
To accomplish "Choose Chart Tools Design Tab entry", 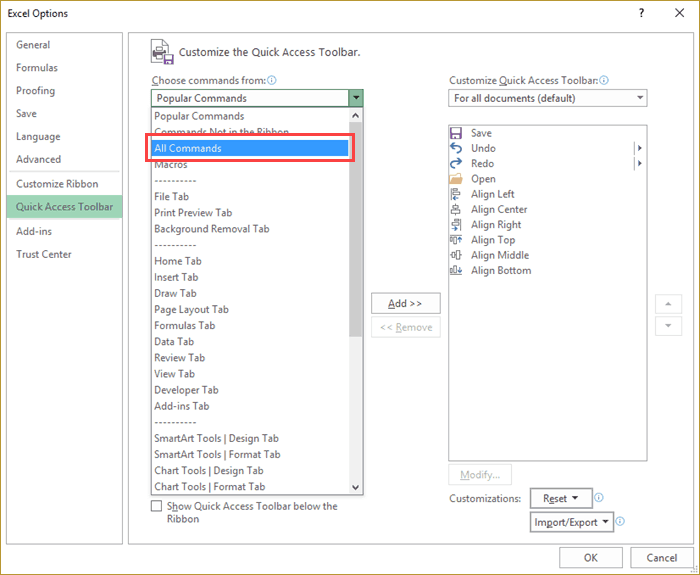I will [x=250, y=470].
